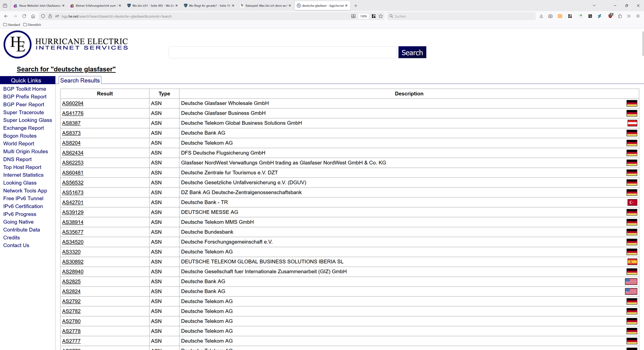Click the Spanish flag in the AS30892 row
The image size is (644, 350).
pos(632,262)
